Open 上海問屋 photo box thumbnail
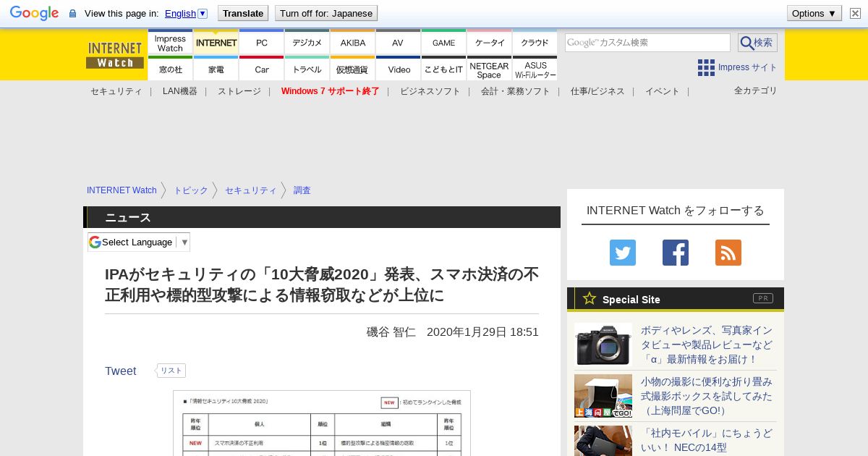Screen dimensions: 868x456 pyautogui.click(x=603, y=396)
